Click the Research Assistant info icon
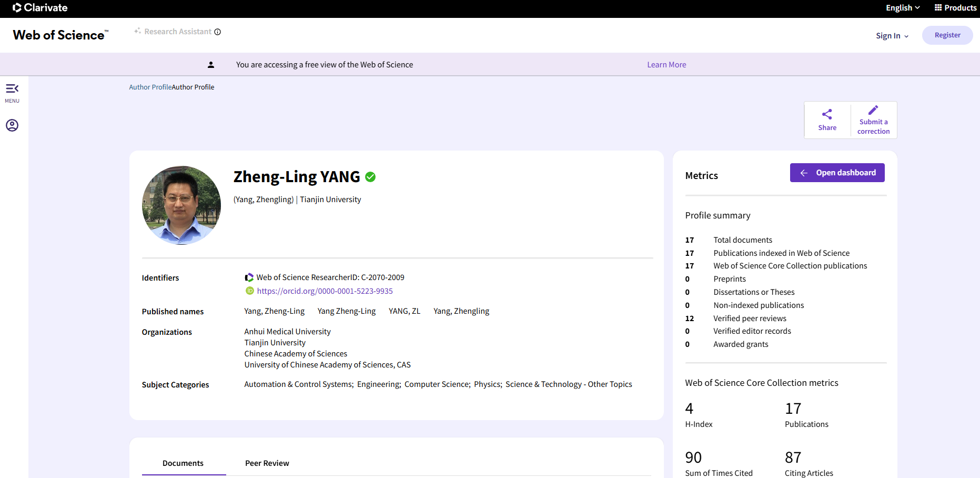Image resolution: width=980 pixels, height=478 pixels. tap(217, 32)
